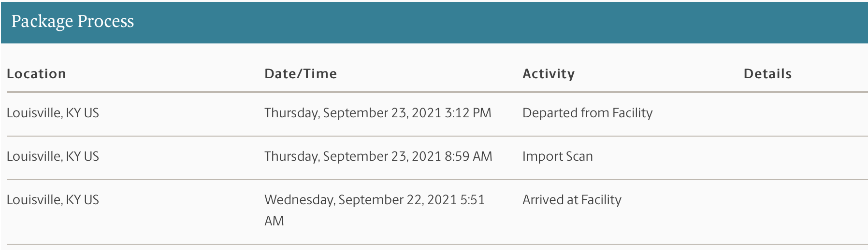The width and height of the screenshot is (868, 250).
Task: Click the Date/Time column header
Action: [301, 74]
